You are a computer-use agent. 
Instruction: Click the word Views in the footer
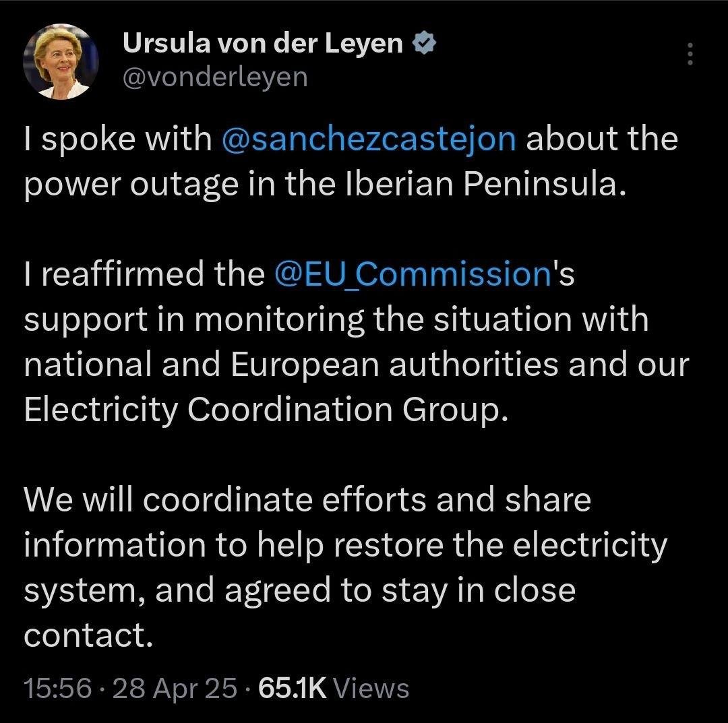[371, 689]
